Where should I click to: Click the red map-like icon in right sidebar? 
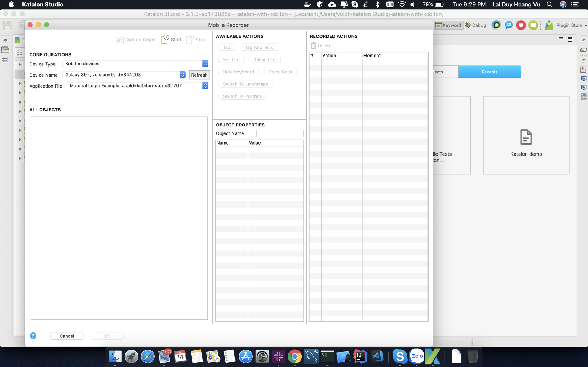[x=583, y=69]
